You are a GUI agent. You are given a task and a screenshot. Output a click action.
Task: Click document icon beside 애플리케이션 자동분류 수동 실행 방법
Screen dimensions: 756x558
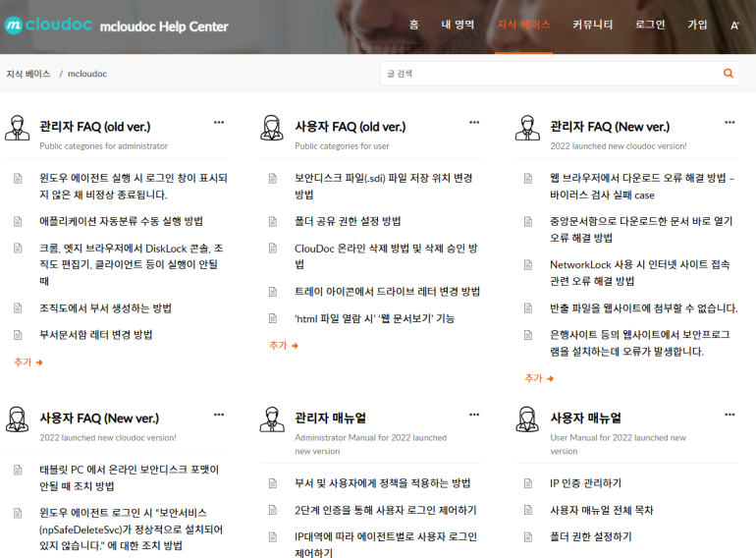[18, 221]
